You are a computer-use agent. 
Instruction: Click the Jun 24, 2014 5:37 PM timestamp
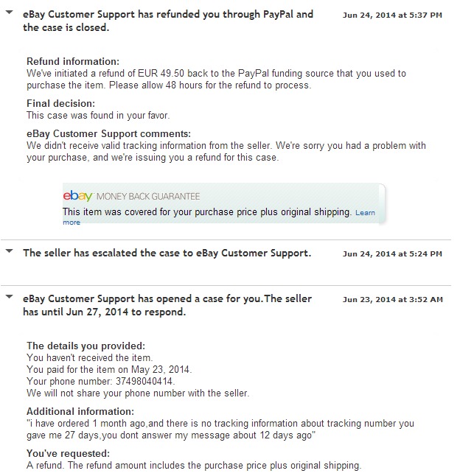pos(392,15)
